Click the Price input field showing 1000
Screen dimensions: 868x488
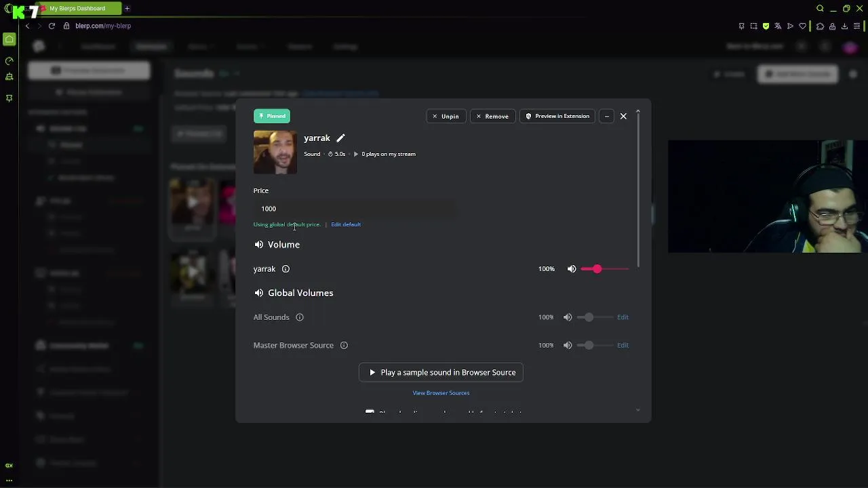tap(355, 209)
